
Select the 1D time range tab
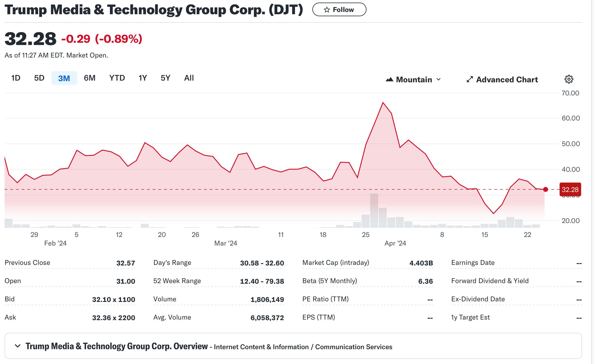pyautogui.click(x=16, y=78)
